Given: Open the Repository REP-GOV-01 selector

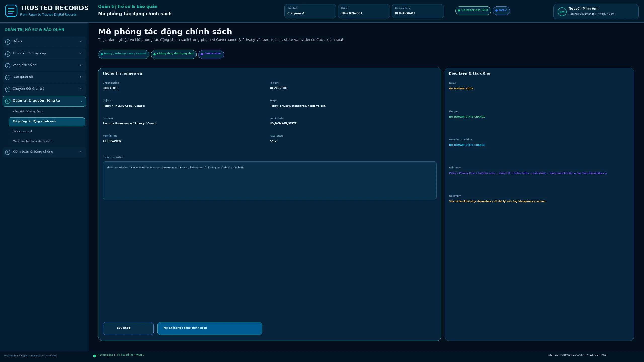Looking at the screenshot, I should 418,11.
